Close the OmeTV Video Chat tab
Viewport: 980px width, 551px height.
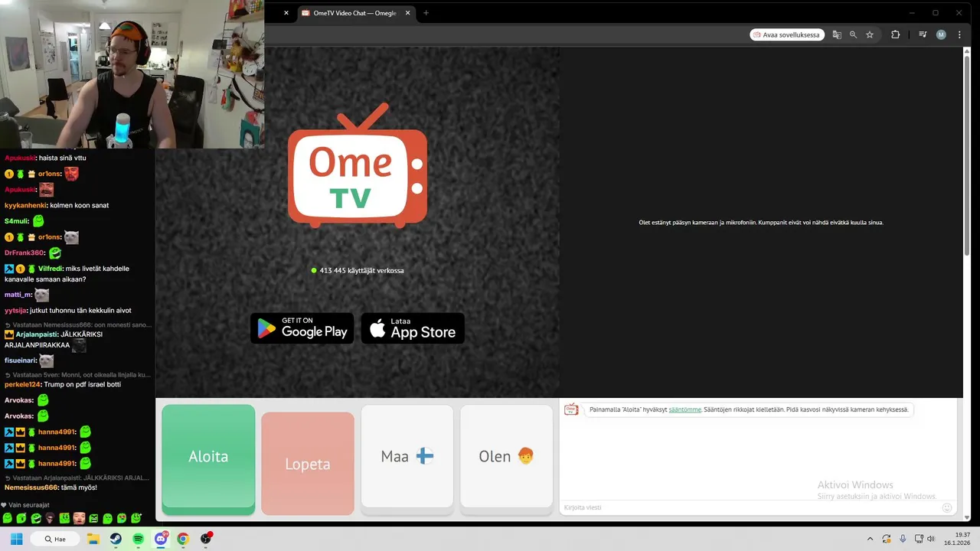pos(407,13)
